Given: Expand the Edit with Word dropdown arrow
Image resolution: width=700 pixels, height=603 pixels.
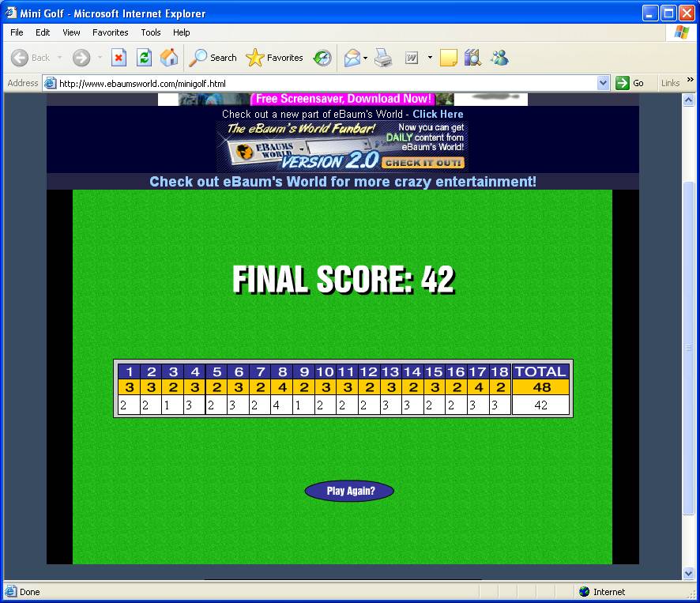Looking at the screenshot, I should [430, 58].
